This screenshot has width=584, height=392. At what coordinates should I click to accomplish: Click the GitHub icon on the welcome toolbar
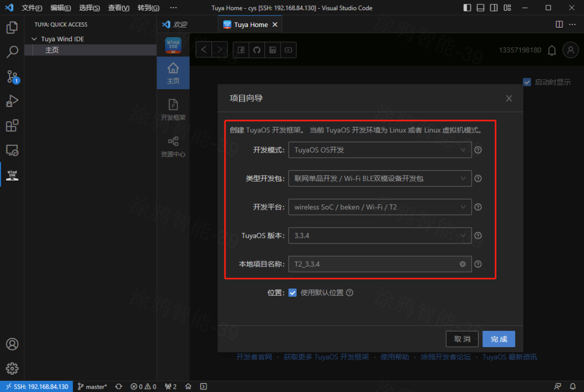click(256, 49)
